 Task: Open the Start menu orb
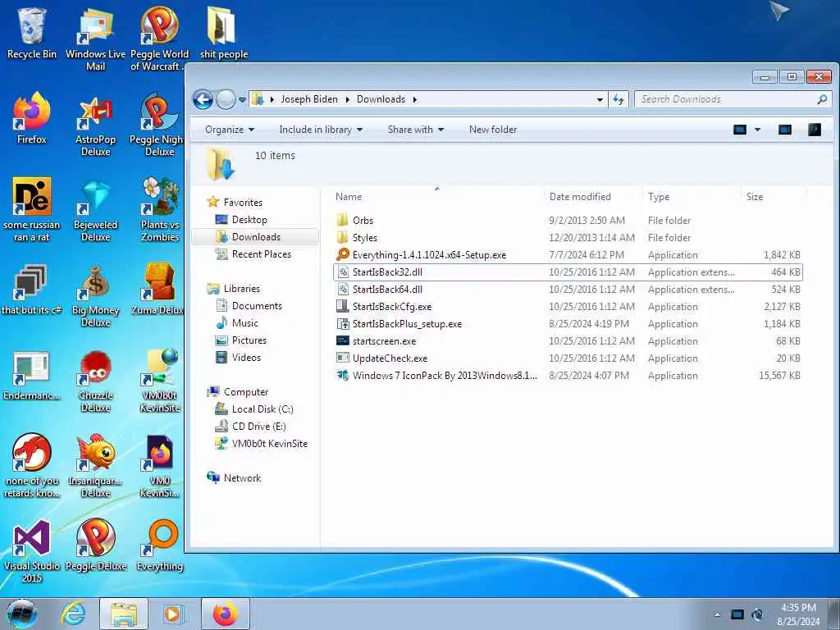[21, 614]
